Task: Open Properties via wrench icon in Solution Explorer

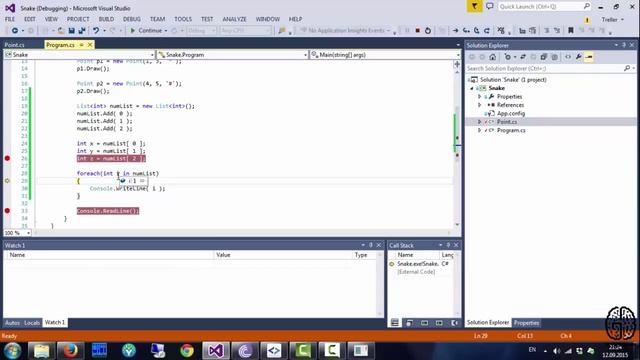Action: coord(578,57)
